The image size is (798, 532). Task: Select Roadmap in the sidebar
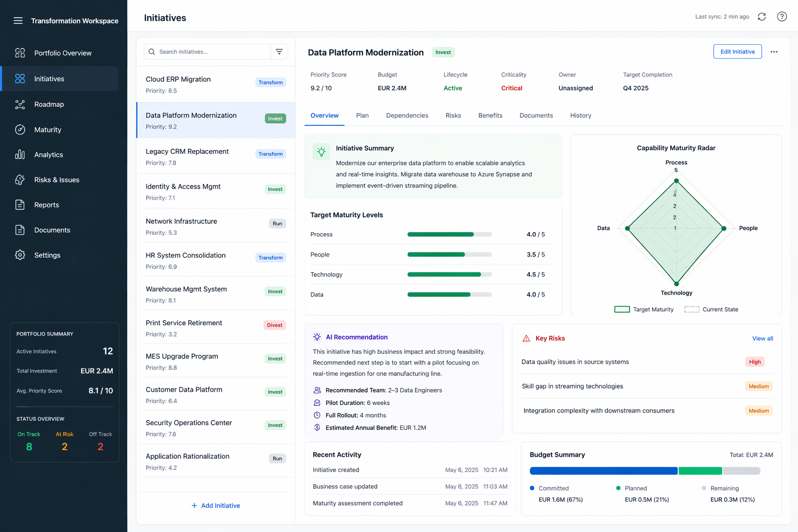coord(49,104)
